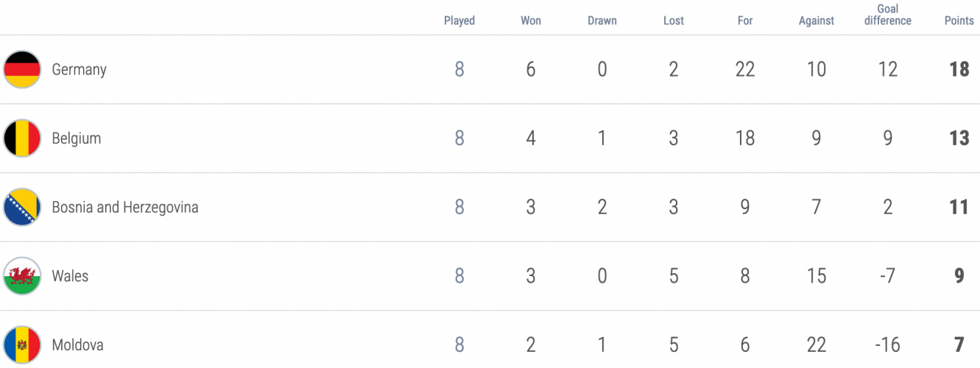Click the Belgium flag icon
Viewport: 980px width, 368px height.
[22, 138]
